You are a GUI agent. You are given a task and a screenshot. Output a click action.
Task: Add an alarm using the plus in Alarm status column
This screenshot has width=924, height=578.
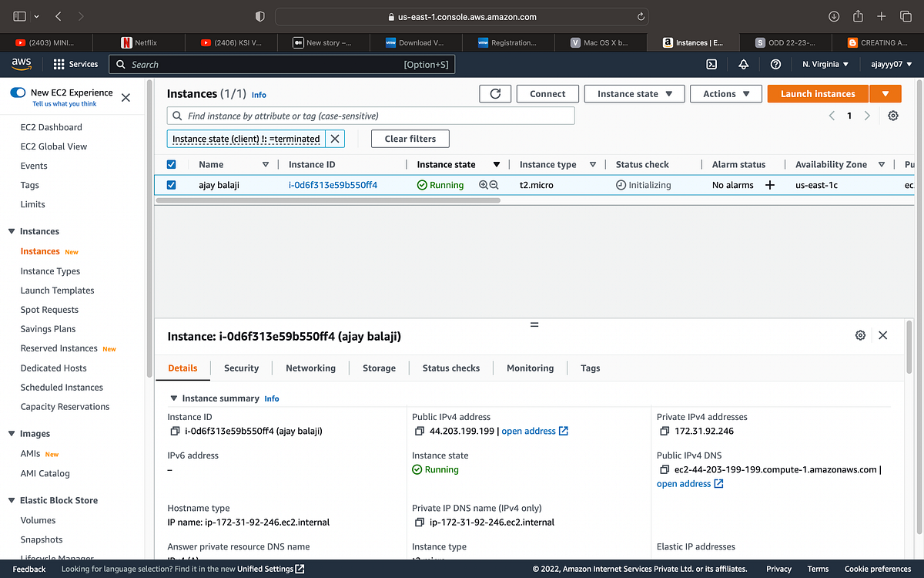point(770,185)
